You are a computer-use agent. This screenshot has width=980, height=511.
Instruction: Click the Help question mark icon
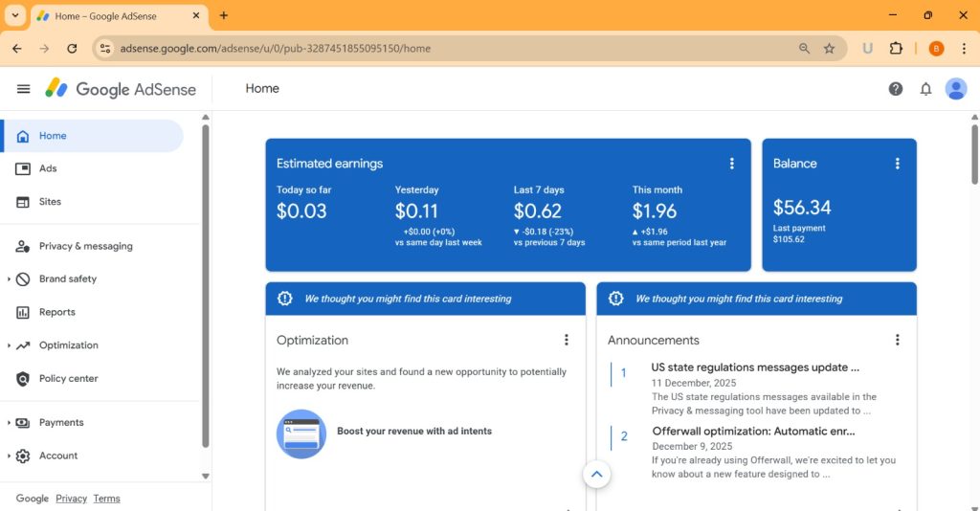point(895,89)
